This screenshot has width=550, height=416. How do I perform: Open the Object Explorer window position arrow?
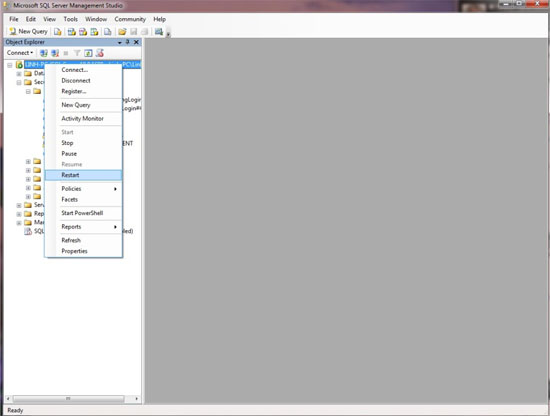coord(120,42)
